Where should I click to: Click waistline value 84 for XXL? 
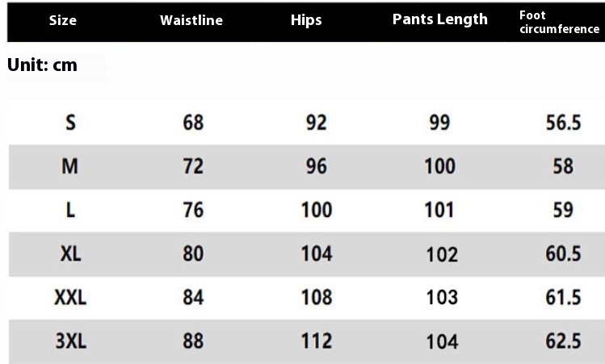193,297
